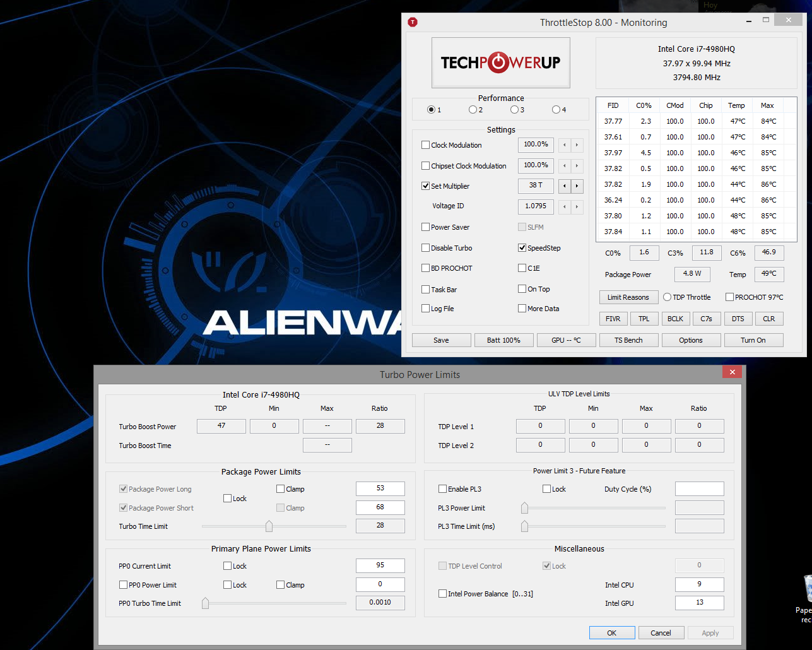Decrease the Voltage ID with the left arrow
This screenshot has width=812, height=650.
pos(565,206)
